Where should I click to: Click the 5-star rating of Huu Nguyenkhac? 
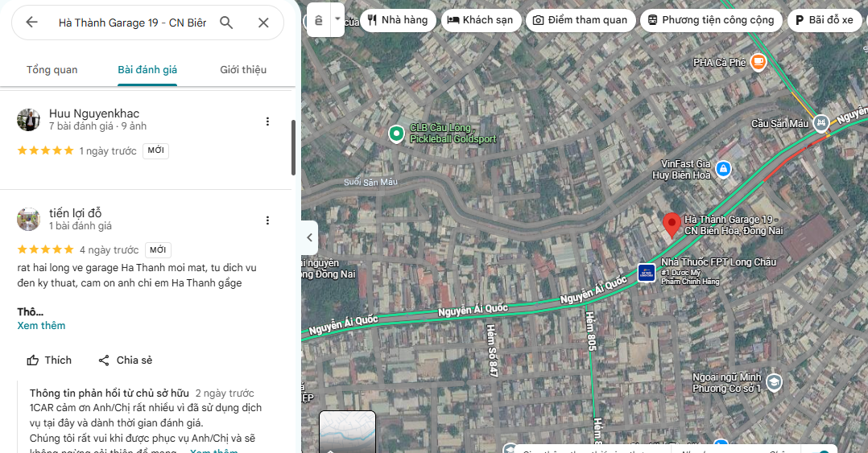click(45, 150)
